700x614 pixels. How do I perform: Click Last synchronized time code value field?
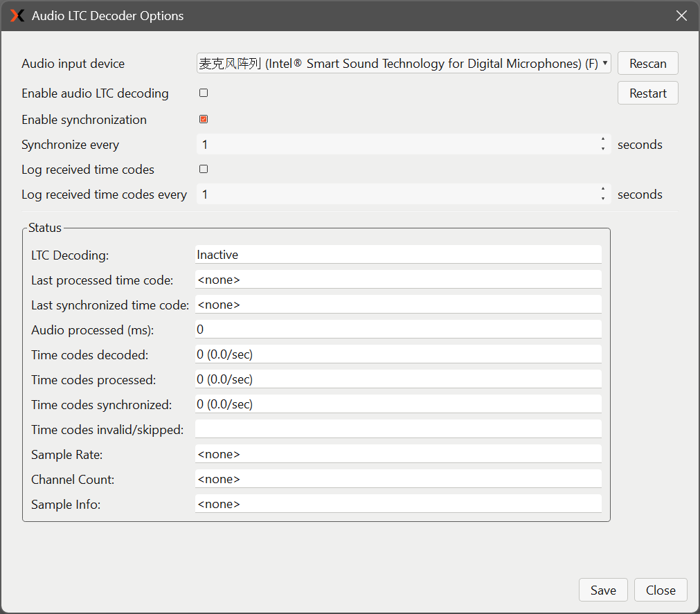(x=398, y=305)
